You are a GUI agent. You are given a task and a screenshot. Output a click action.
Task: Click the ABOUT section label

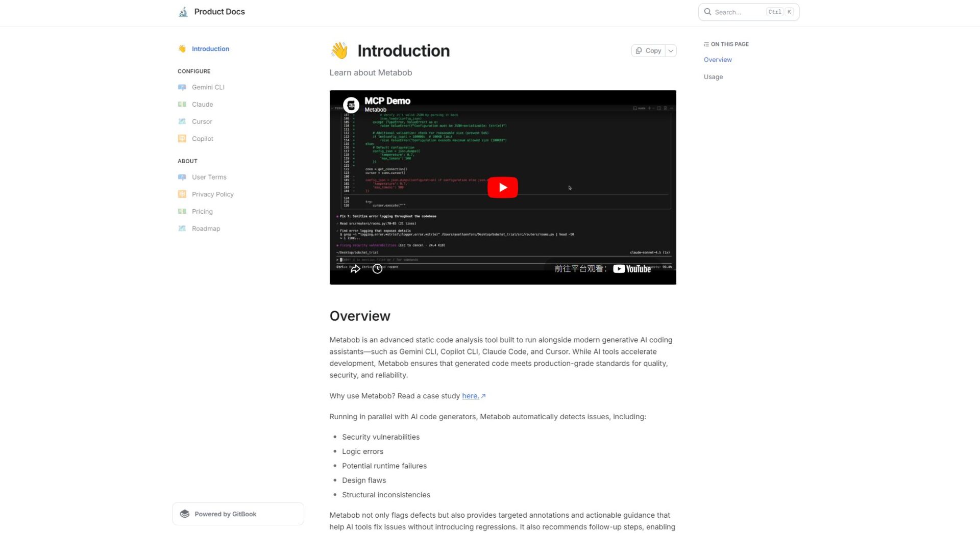[187, 161]
